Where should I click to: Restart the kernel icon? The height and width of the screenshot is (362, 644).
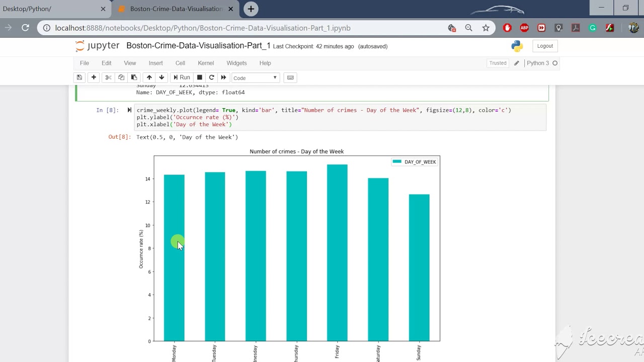point(211,77)
